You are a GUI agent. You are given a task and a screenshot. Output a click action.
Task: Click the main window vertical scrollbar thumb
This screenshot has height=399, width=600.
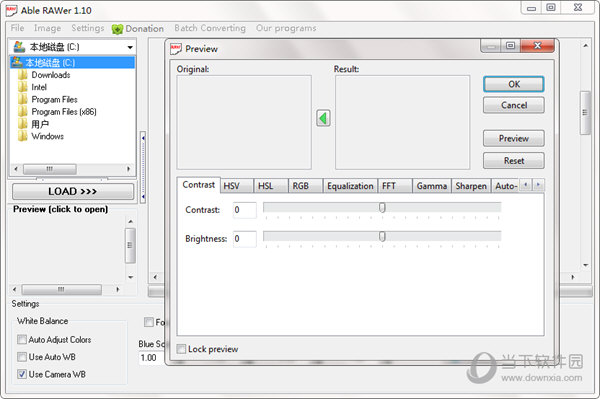pyautogui.click(x=585, y=112)
